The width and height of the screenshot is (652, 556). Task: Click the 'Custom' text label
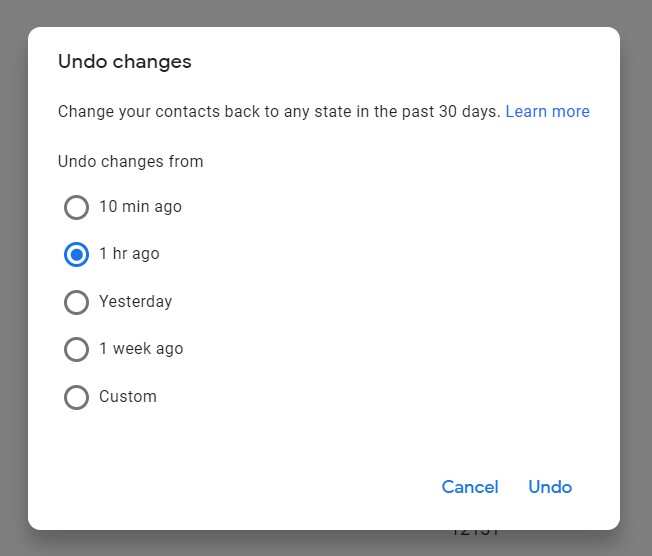128,396
